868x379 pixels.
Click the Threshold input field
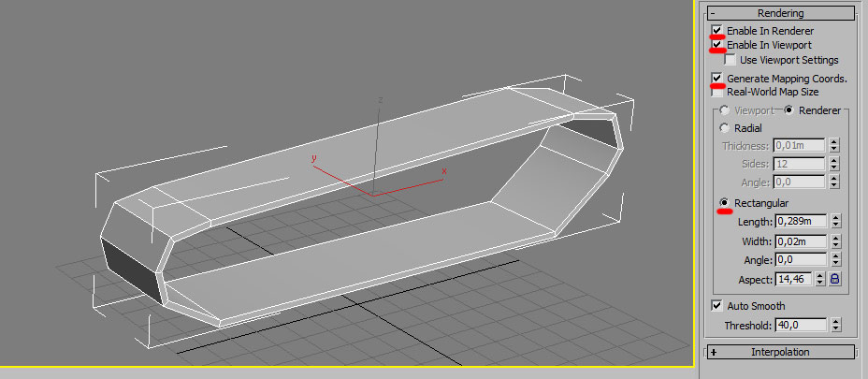(800, 326)
